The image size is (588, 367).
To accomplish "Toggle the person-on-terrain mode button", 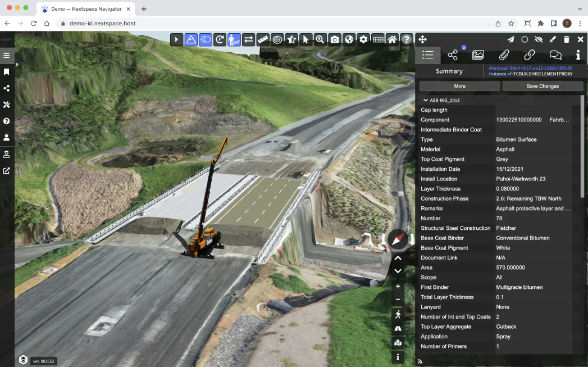I will (234, 39).
